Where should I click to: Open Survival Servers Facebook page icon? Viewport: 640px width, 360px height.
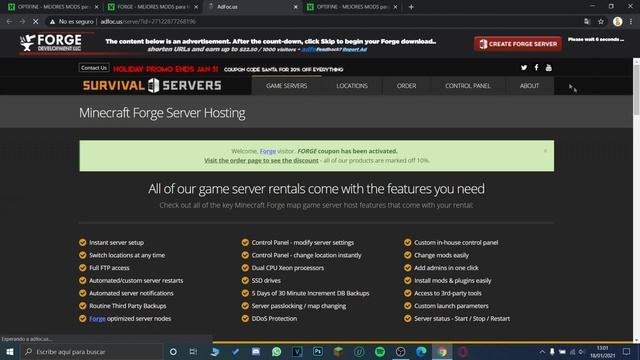point(536,67)
